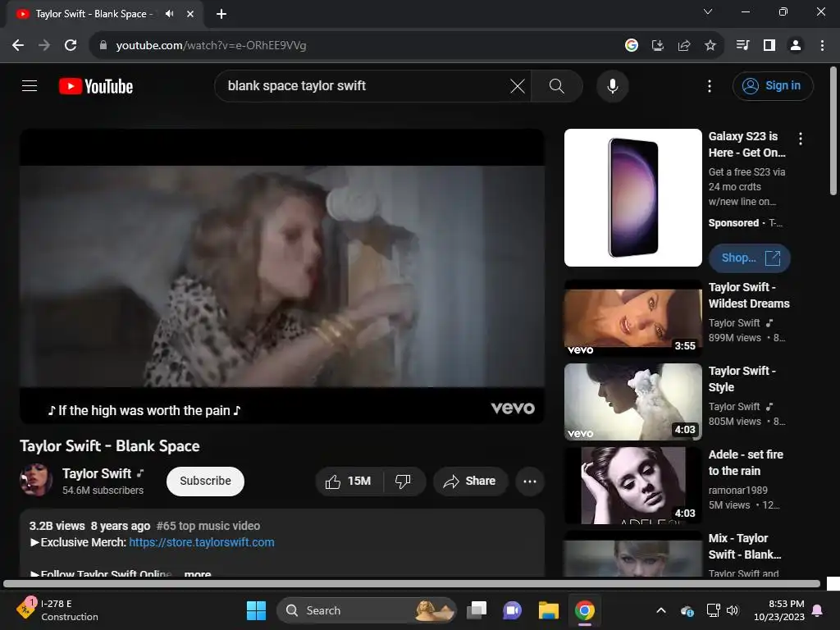840x630 pixels.
Task: Click the horizontal page scrollbar
Action: pos(412,583)
